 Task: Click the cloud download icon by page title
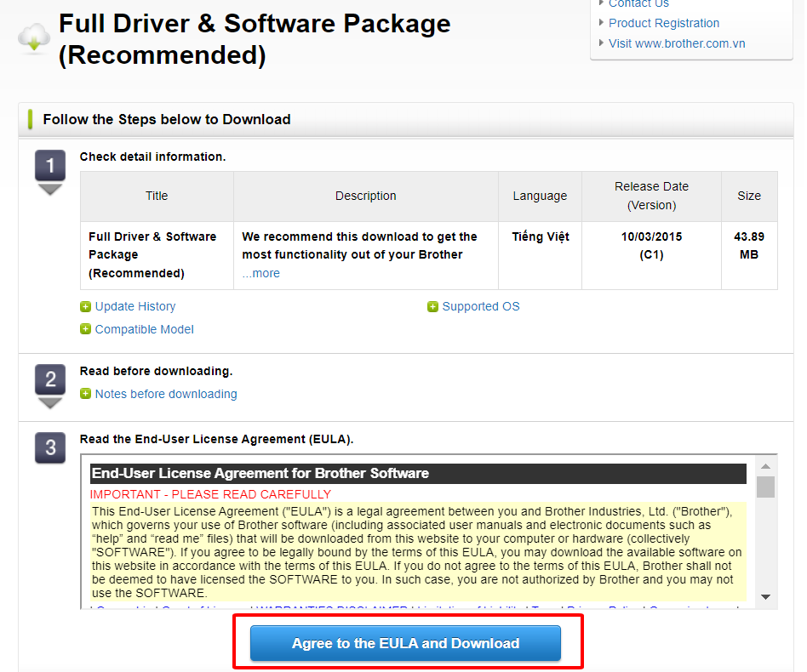coord(34,38)
